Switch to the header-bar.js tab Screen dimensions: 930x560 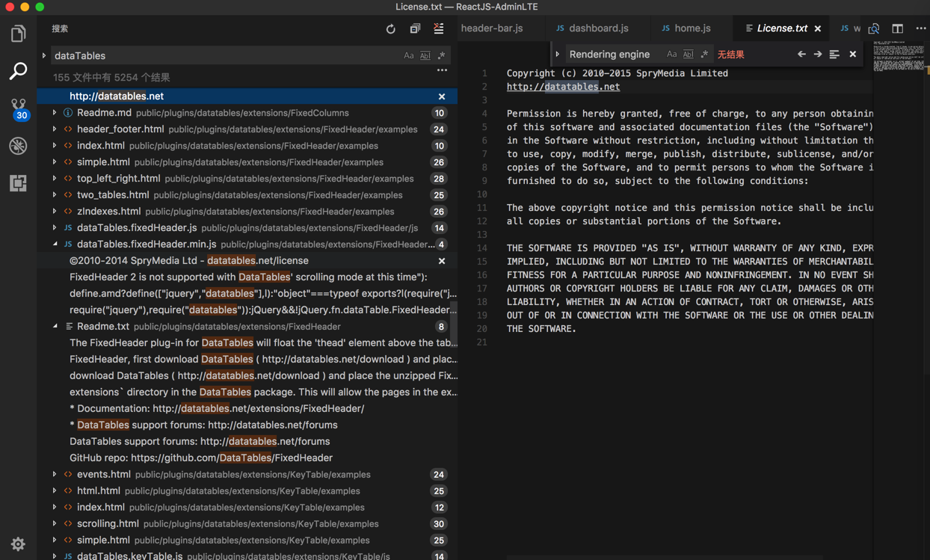(x=492, y=28)
